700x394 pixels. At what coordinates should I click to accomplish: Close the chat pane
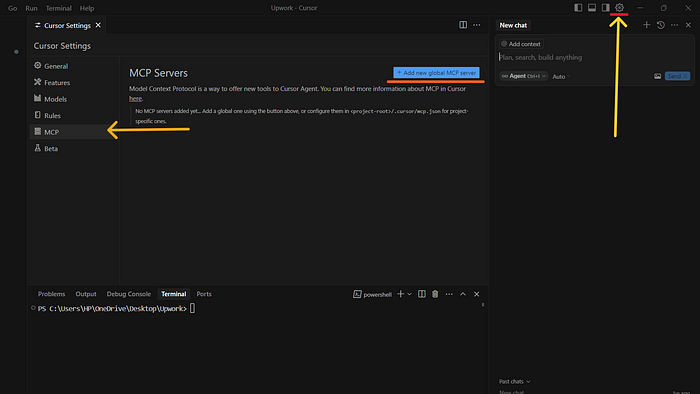coord(688,25)
